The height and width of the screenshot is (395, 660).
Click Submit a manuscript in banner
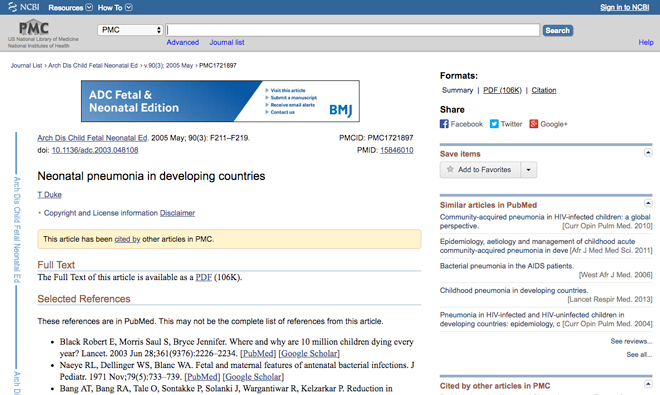tap(293, 98)
